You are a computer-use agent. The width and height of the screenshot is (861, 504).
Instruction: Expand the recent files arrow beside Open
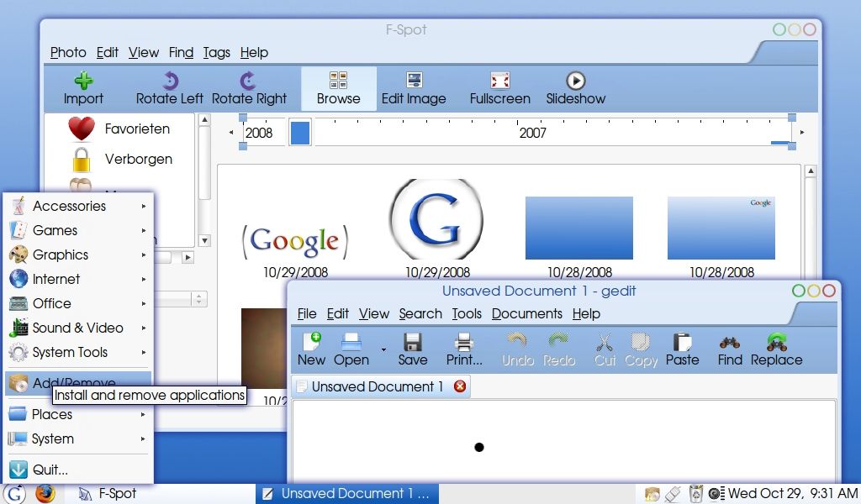pos(383,349)
